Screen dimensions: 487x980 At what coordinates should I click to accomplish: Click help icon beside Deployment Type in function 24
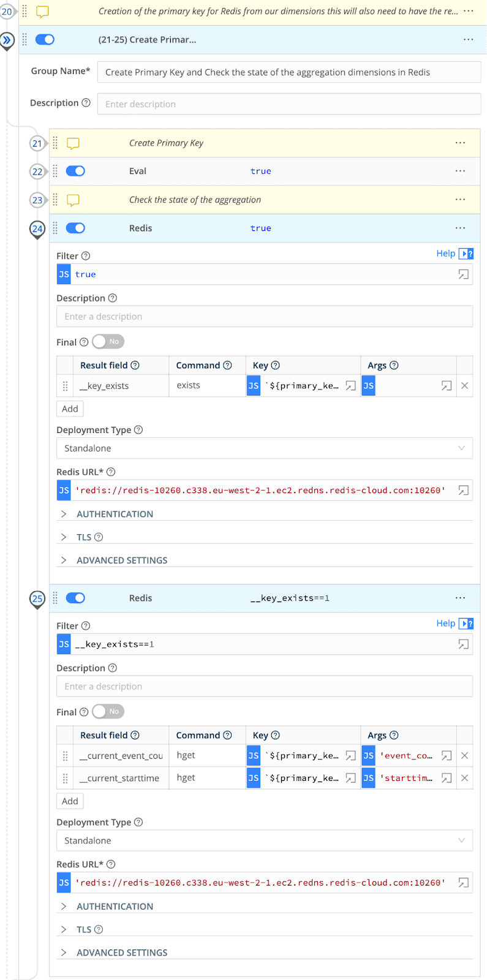(x=138, y=430)
